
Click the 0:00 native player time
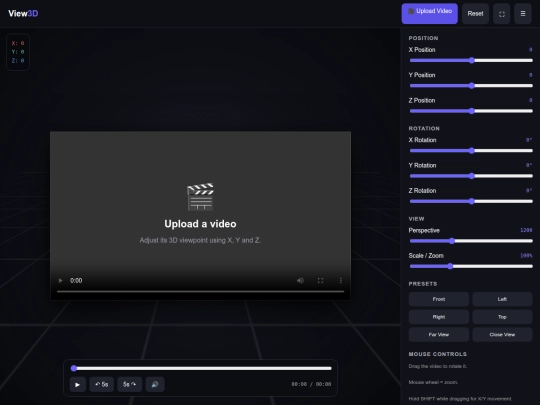tap(76, 280)
